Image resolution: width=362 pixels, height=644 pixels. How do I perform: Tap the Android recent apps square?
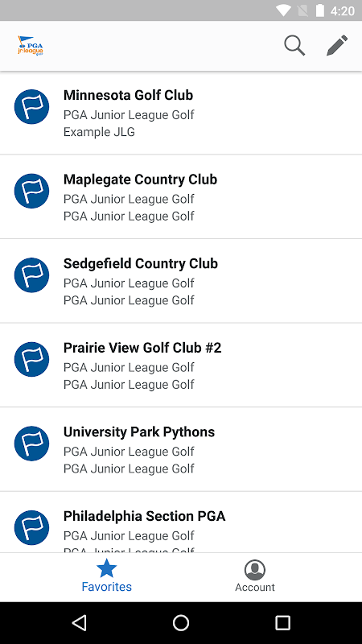[x=282, y=622]
